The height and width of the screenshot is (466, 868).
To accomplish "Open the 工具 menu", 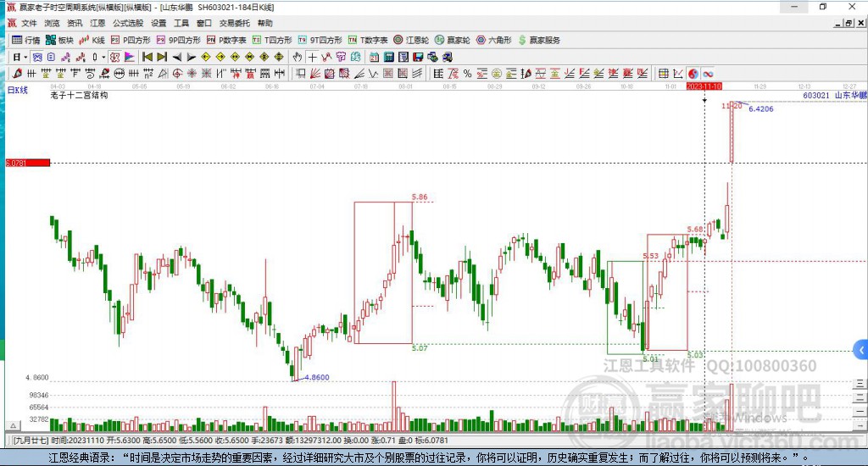I will (x=181, y=23).
